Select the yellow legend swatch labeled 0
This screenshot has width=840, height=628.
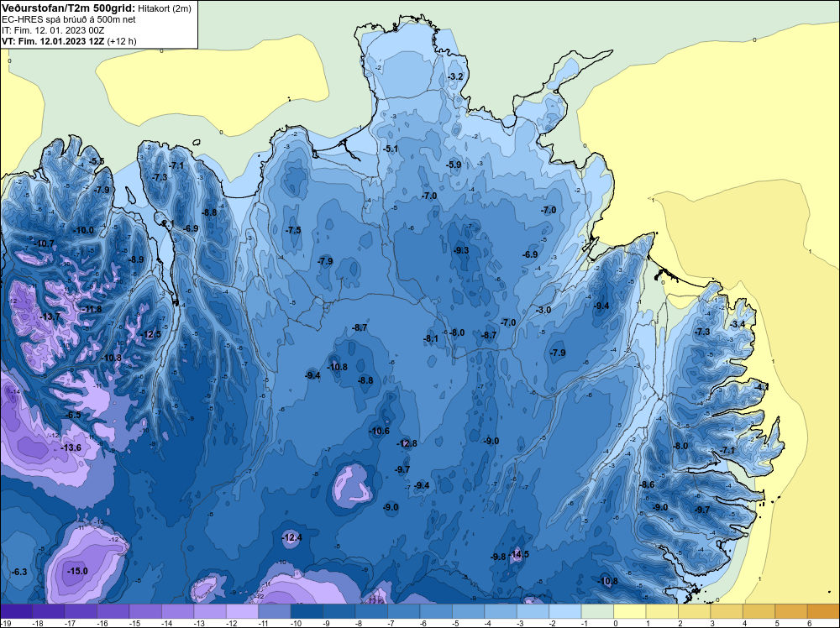pos(630,611)
